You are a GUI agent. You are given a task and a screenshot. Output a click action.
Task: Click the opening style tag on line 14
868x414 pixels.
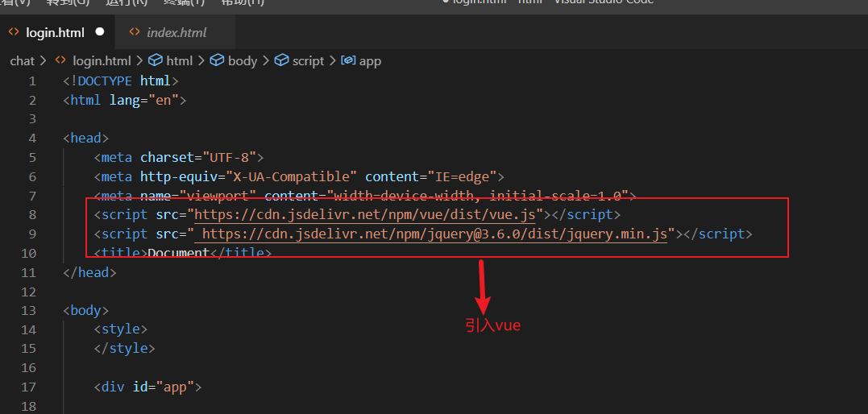pyautogui.click(x=121, y=330)
